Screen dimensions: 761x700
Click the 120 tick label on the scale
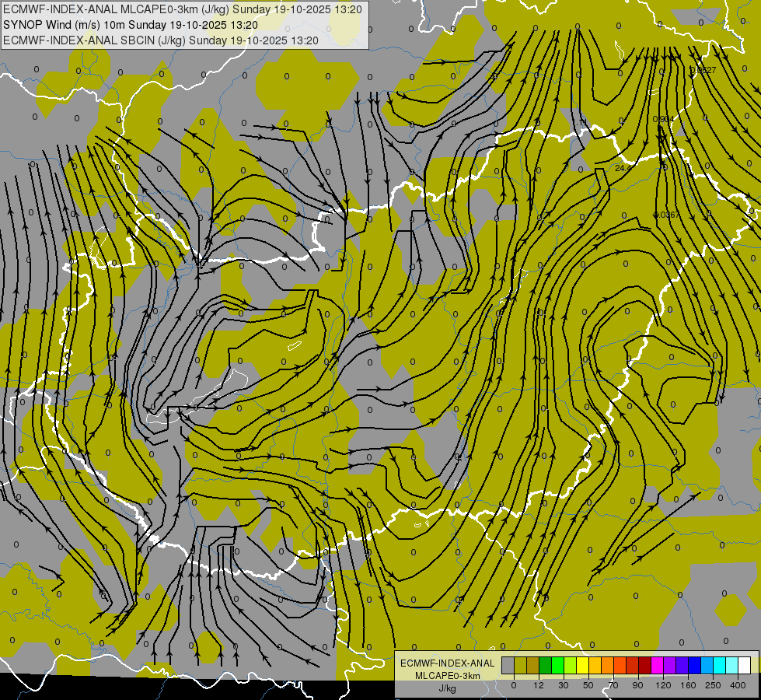[664, 685]
